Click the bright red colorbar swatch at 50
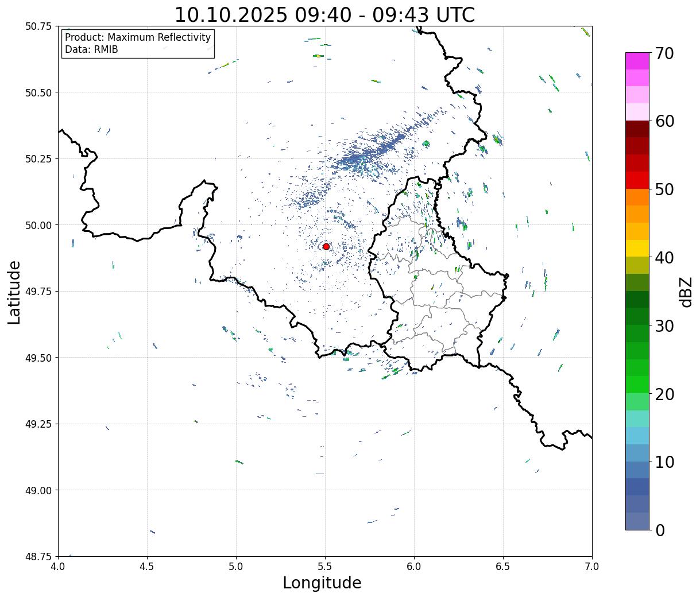Viewport: 700px width, 597px height. point(637,180)
